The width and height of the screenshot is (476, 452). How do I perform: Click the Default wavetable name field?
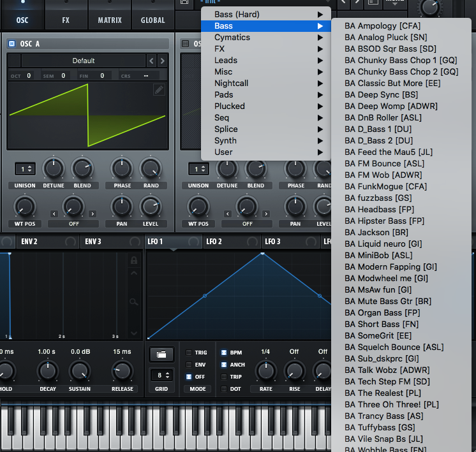pos(84,61)
